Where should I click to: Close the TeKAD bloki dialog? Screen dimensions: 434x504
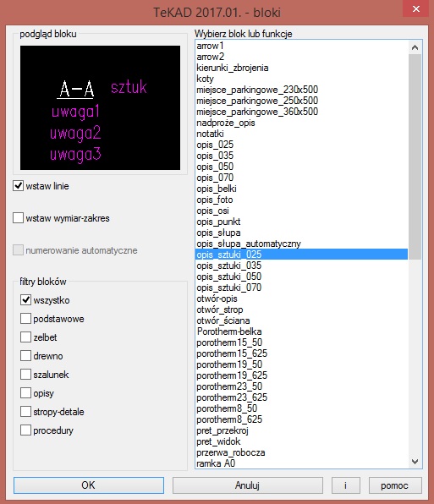coord(415,9)
